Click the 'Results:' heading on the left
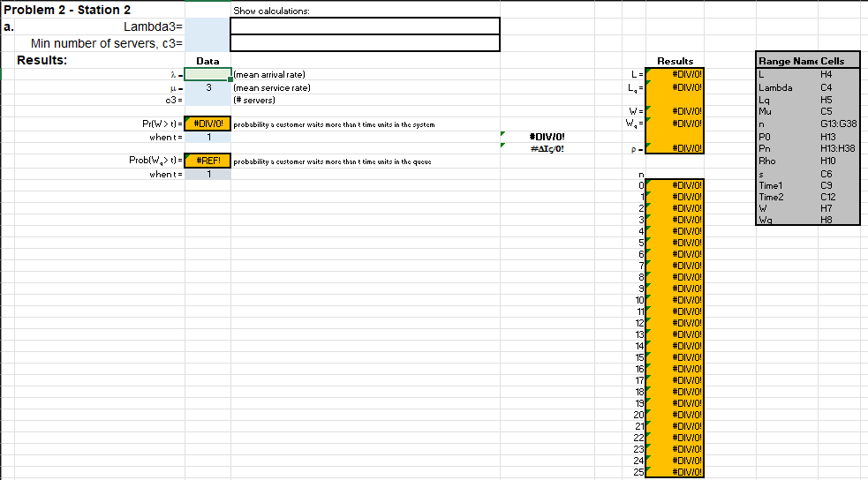This screenshot has height=480, width=868. [42, 60]
